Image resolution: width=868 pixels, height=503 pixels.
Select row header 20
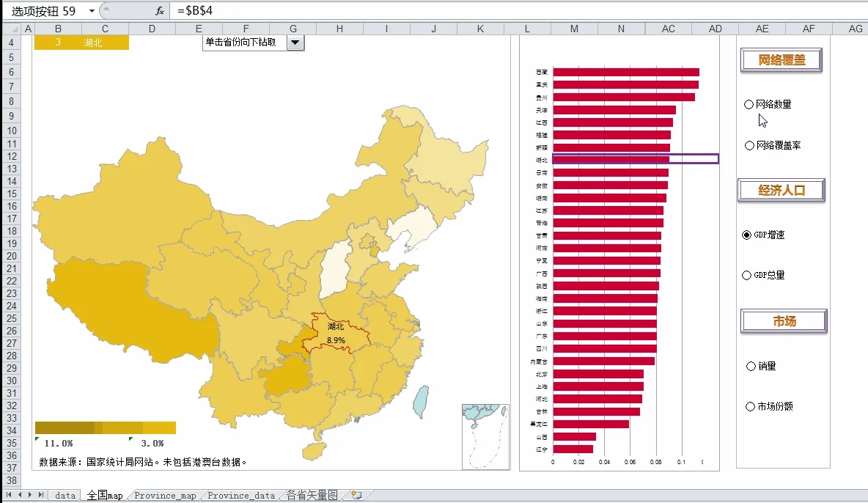point(12,256)
